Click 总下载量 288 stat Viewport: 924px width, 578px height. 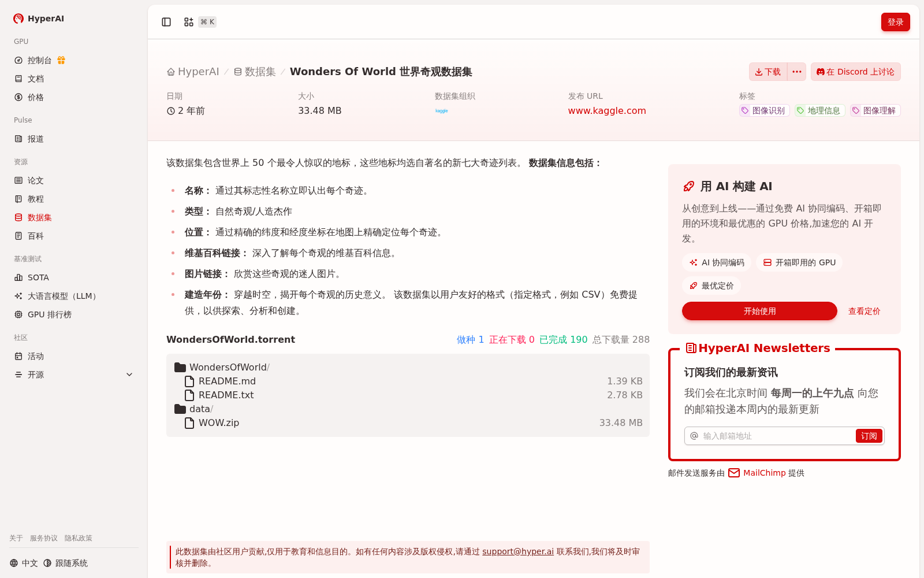[x=621, y=339]
